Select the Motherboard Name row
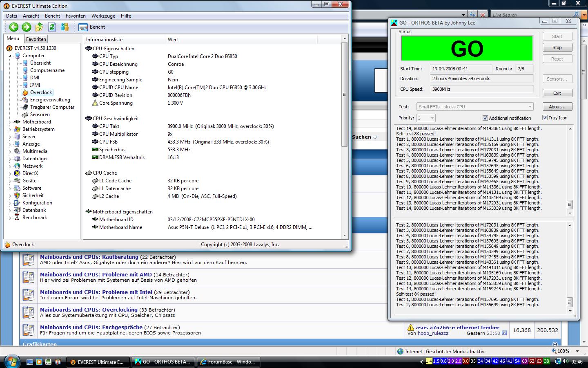 [212, 227]
